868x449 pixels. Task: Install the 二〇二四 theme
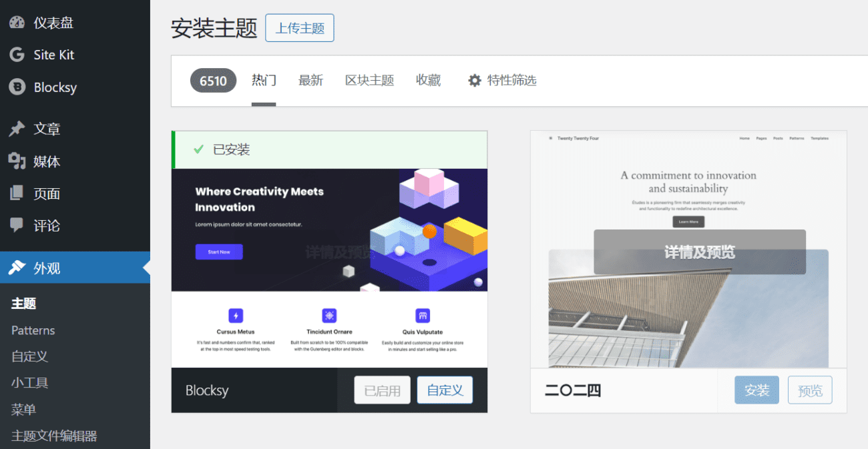coord(756,390)
